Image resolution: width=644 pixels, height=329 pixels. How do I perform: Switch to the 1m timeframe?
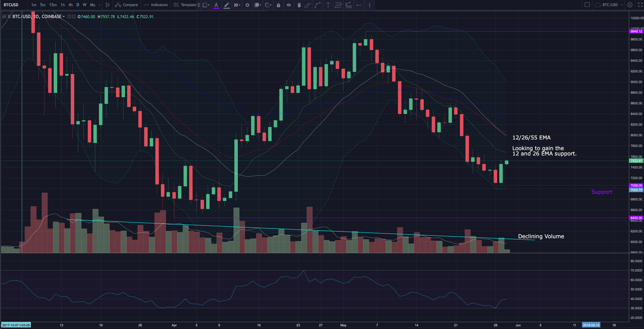pyautogui.click(x=34, y=5)
